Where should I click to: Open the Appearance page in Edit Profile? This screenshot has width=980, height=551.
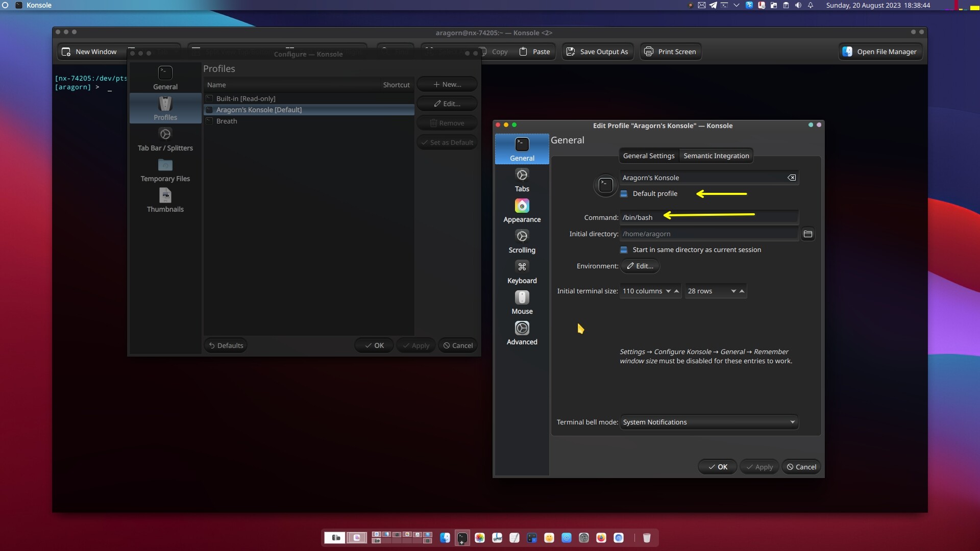point(522,211)
